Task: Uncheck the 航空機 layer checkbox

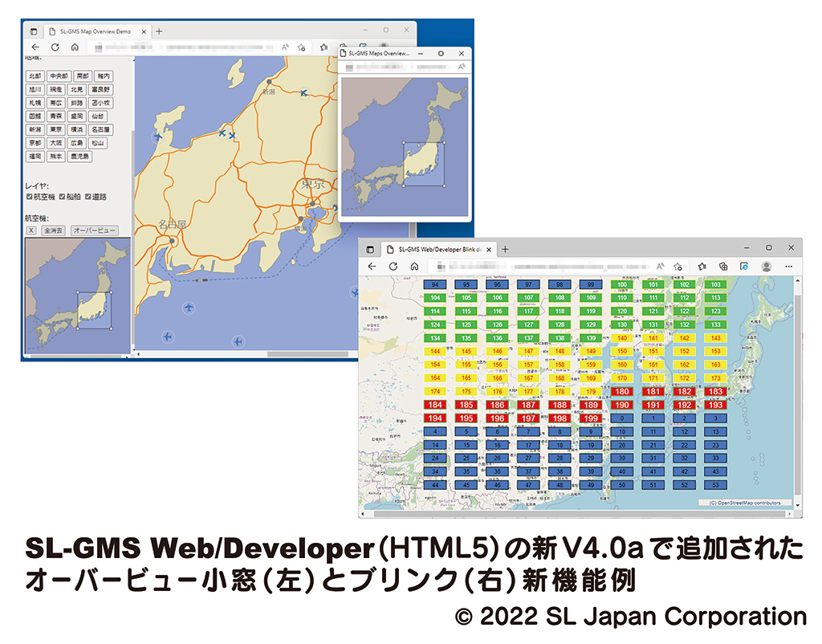Action: 30,197
